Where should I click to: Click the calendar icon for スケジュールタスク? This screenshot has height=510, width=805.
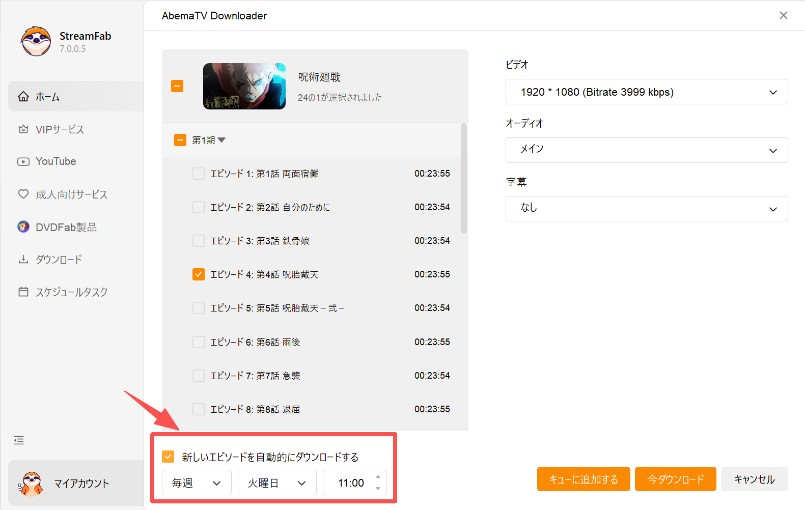coord(23,292)
